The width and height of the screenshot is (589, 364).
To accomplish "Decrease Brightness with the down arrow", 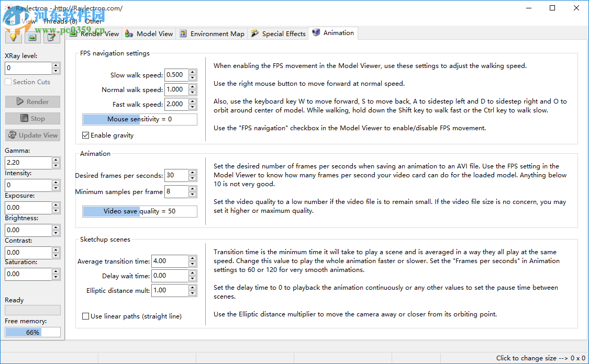I will coord(56,233).
